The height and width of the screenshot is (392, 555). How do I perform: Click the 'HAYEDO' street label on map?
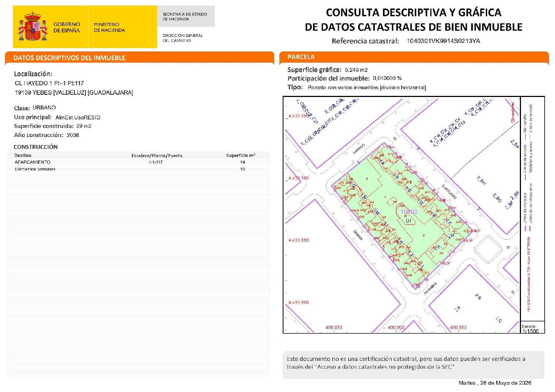point(359,149)
